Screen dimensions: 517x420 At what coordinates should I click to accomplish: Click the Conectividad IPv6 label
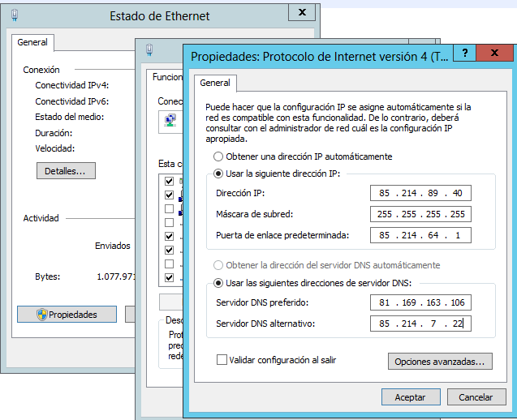click(72, 101)
